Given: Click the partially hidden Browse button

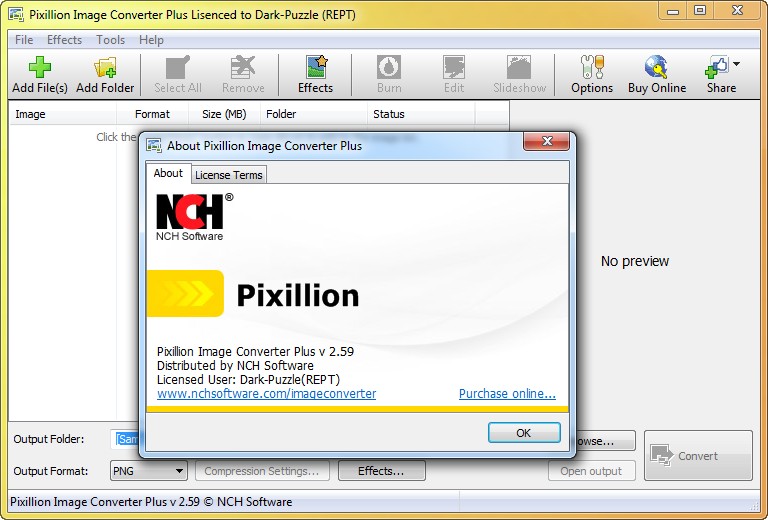Looking at the screenshot, I should (606, 441).
